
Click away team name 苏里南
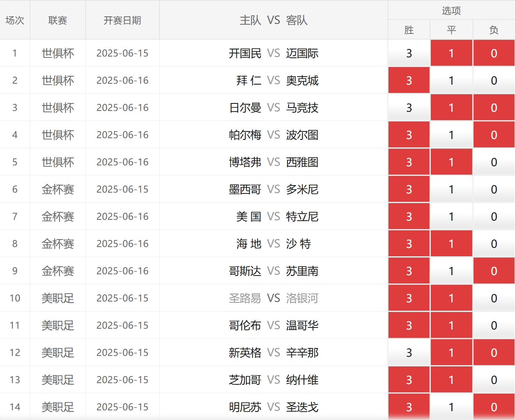(x=302, y=271)
